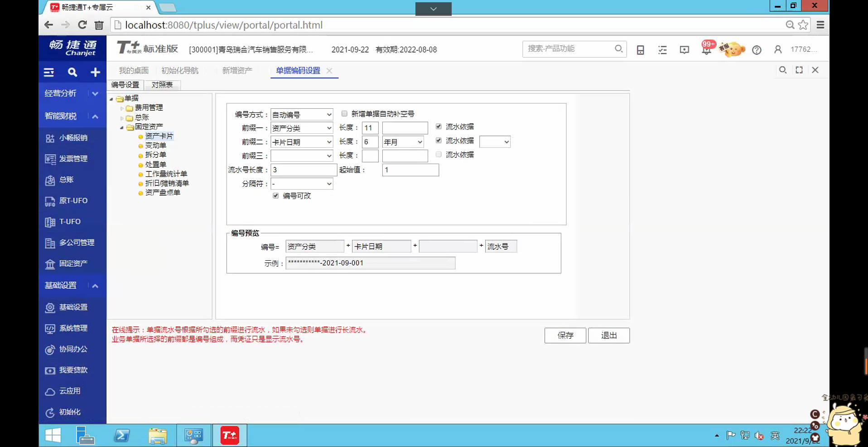Toggle 流水依据 checkbox for 前缀三
868x447 pixels.
(x=439, y=155)
